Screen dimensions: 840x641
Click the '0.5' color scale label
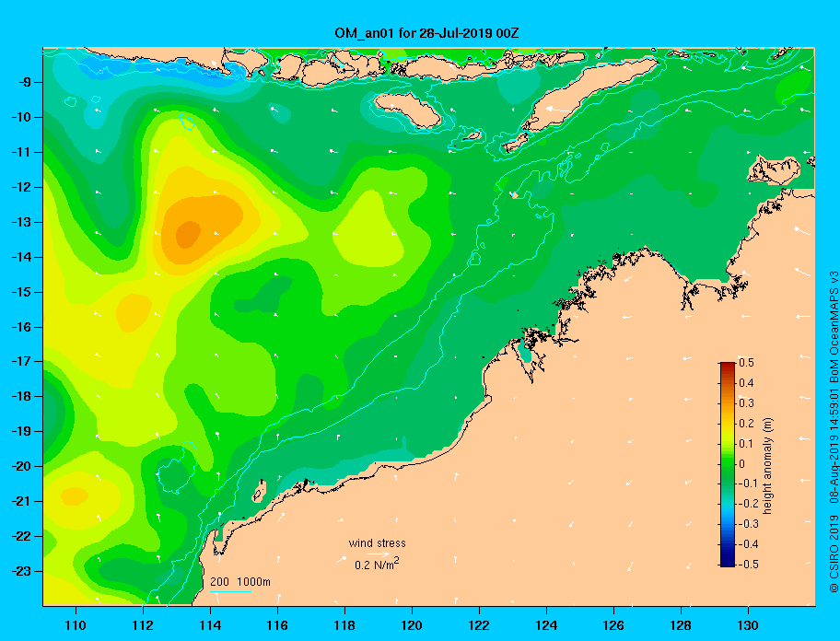coord(746,363)
